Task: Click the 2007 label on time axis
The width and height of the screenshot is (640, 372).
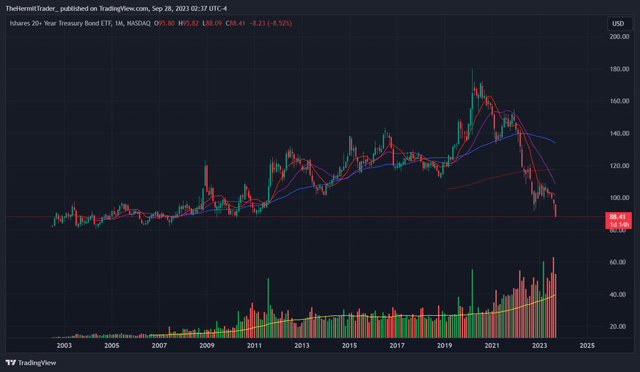Action: [159, 346]
